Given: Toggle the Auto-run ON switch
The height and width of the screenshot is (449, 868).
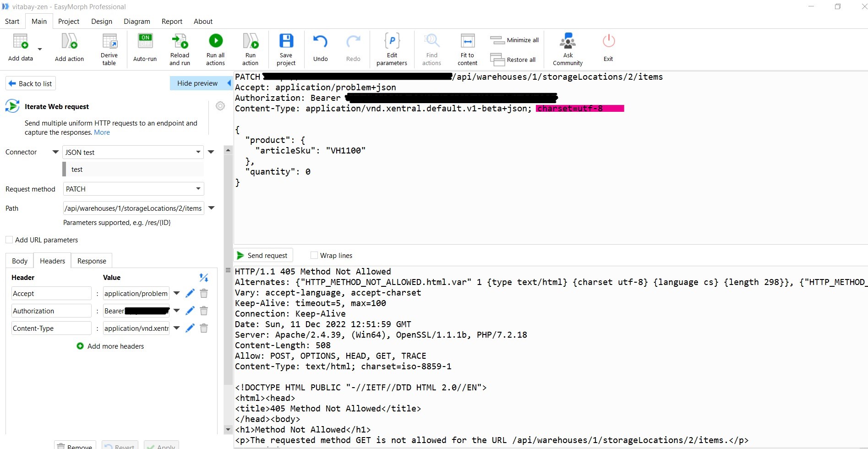Looking at the screenshot, I should point(145,41).
